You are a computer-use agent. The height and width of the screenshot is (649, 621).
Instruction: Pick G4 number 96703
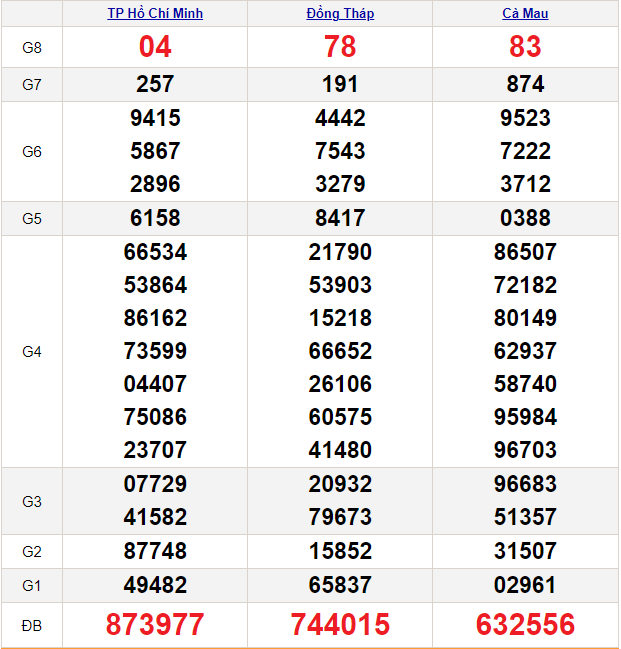525,449
